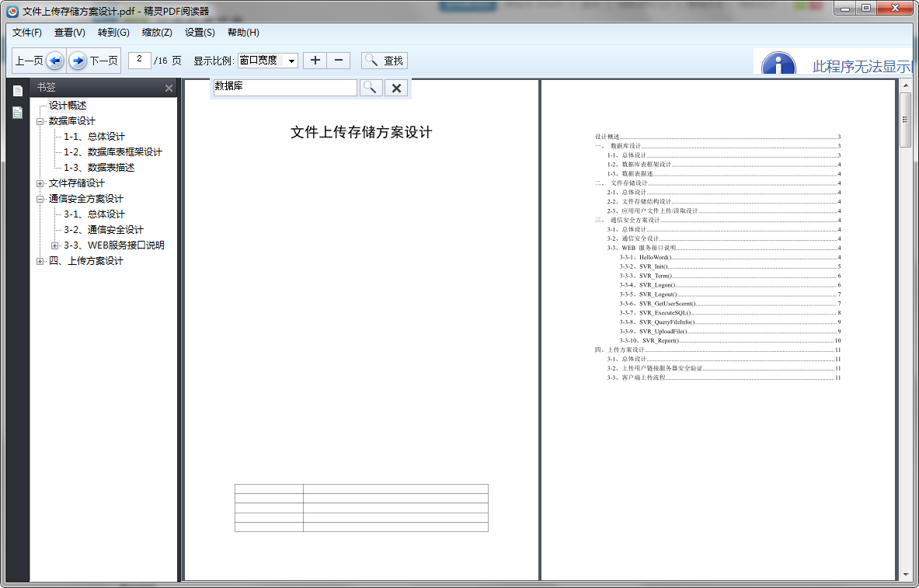Expand the 四、上传方案设计 node
The image size is (919, 588).
[x=40, y=262]
